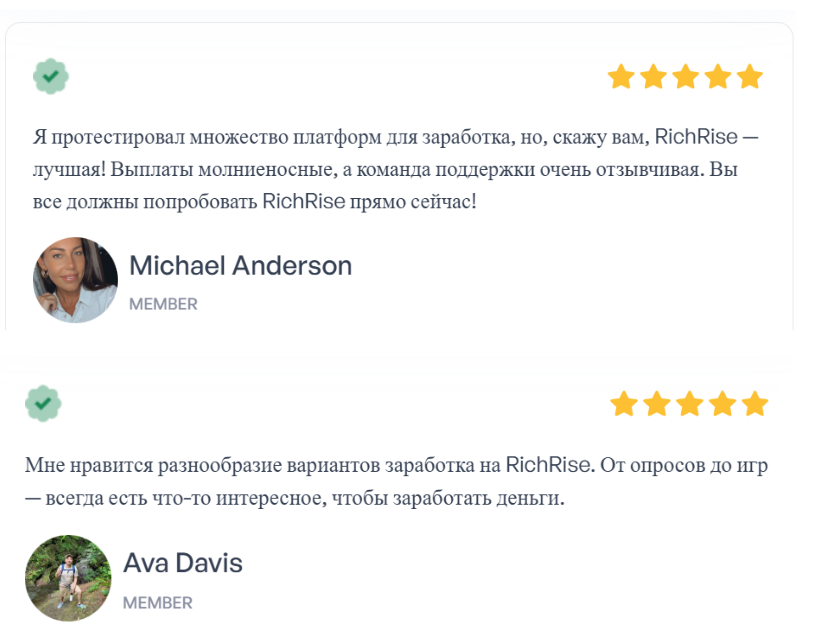The width and height of the screenshot is (833, 636).
Task: Select the fourth star in Ava Davis's rating
Action: pyautogui.click(x=721, y=404)
